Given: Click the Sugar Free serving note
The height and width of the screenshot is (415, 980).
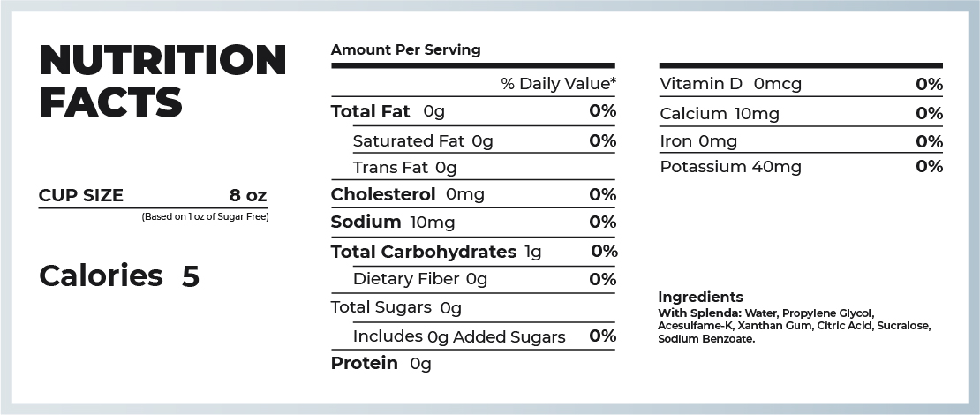Looking at the screenshot, I should click(205, 216).
